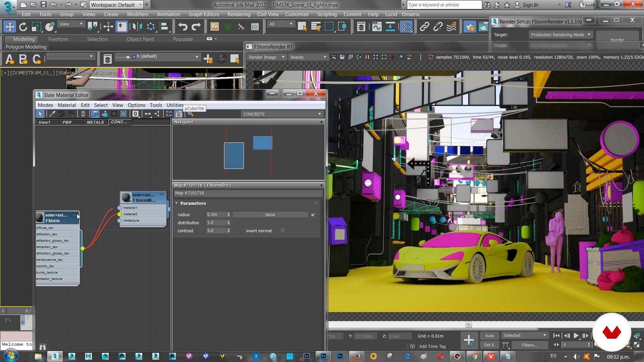Click Select Object tool in the main toolbar

(302, 27)
